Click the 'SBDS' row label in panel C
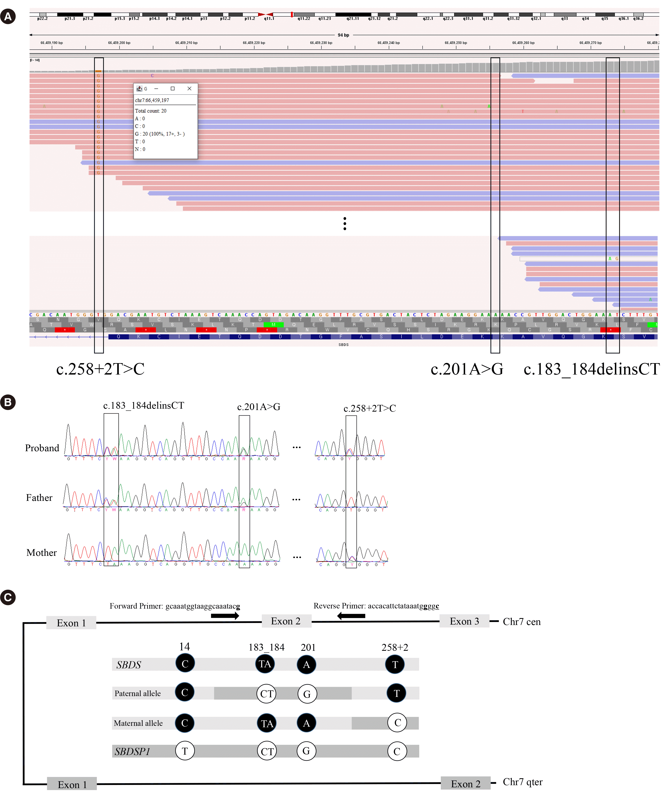 click(129, 665)
